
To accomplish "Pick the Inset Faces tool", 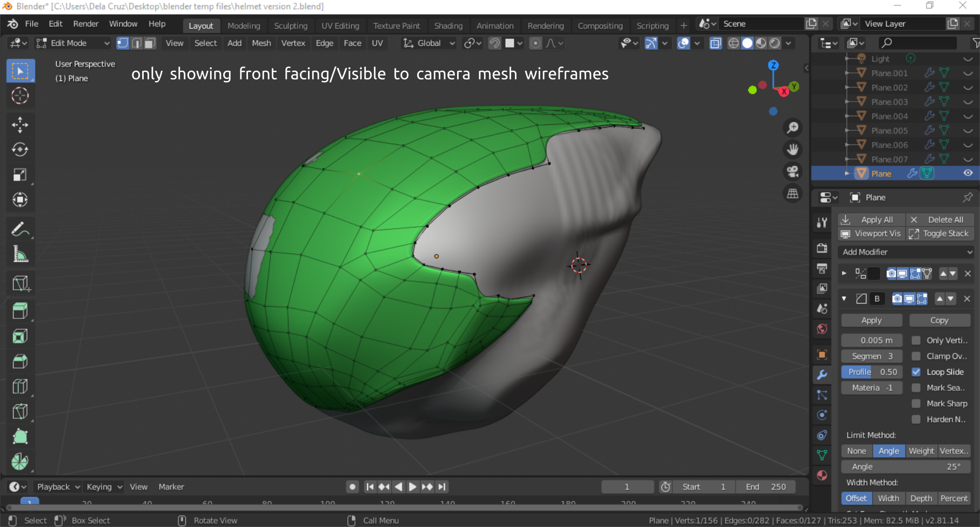I will coord(20,336).
